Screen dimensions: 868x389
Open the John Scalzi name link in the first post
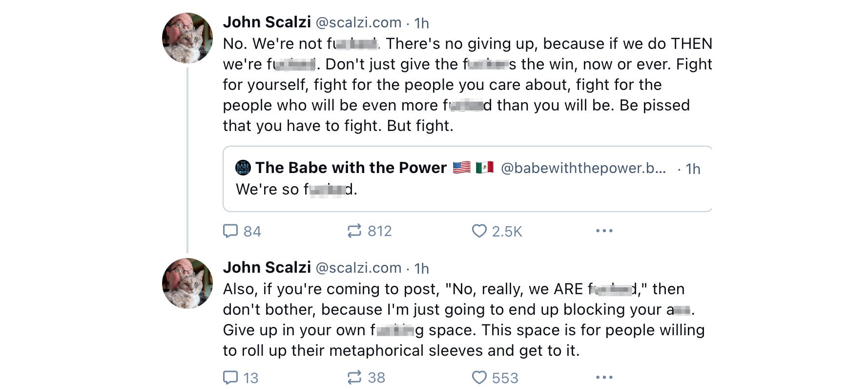[267, 22]
